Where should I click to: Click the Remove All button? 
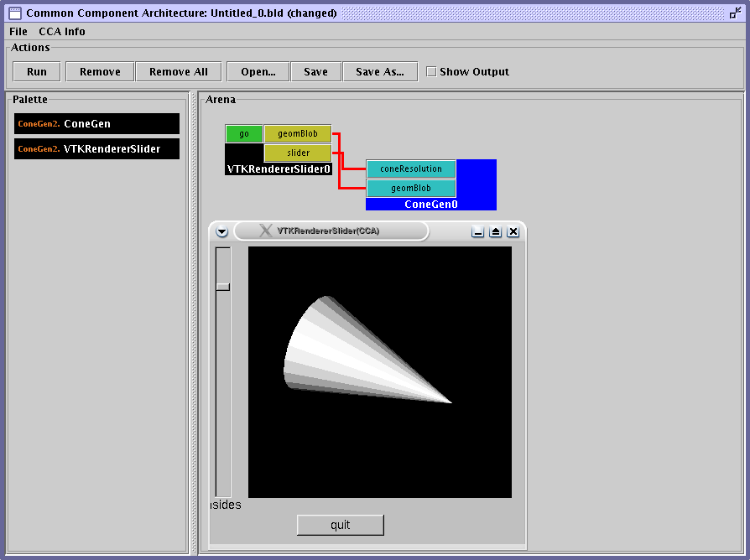(178, 72)
